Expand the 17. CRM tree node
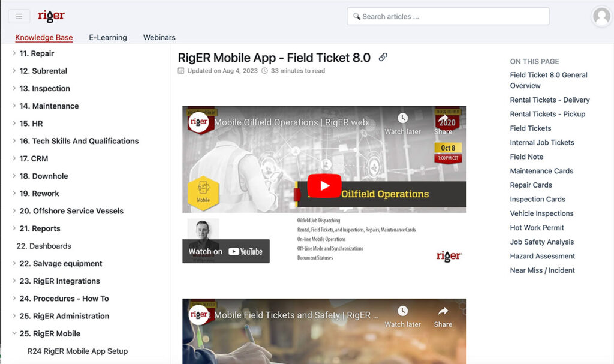614x364 pixels. coord(14,158)
